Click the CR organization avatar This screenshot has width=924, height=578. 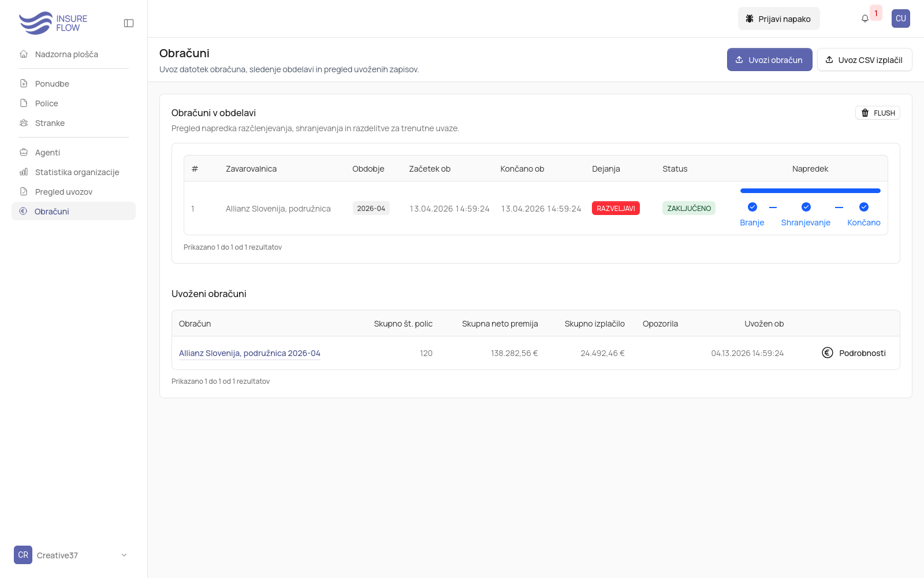[23, 555]
